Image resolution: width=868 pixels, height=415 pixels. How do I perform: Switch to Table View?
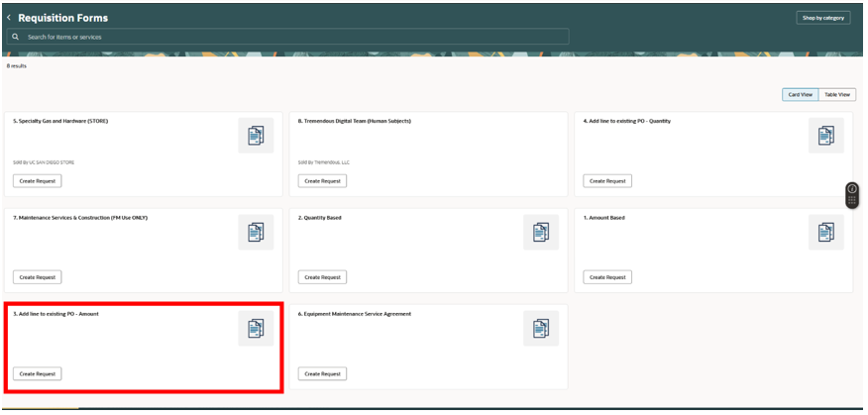tap(837, 95)
